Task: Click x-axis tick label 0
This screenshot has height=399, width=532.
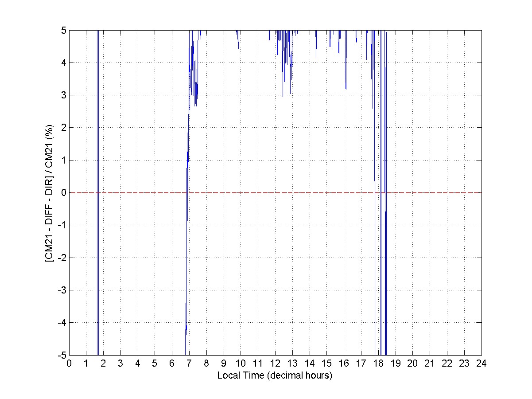Action: 69,363
